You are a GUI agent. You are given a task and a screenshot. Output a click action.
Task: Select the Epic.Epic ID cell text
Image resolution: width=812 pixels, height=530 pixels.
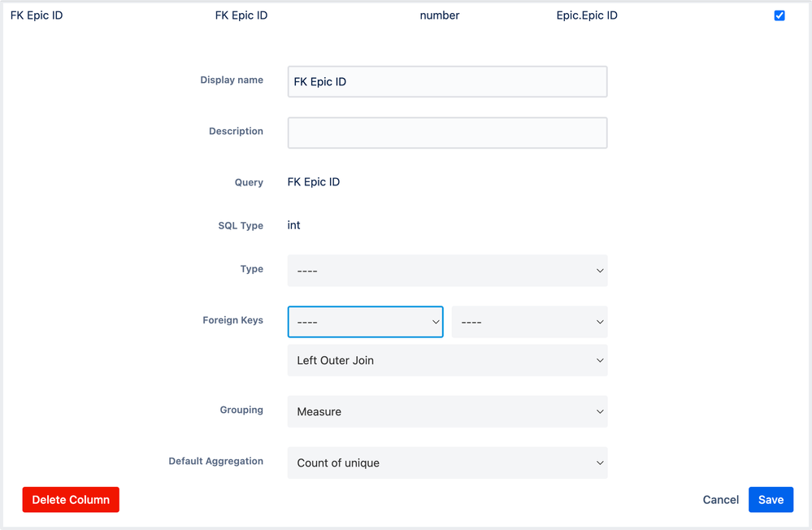pyautogui.click(x=587, y=15)
